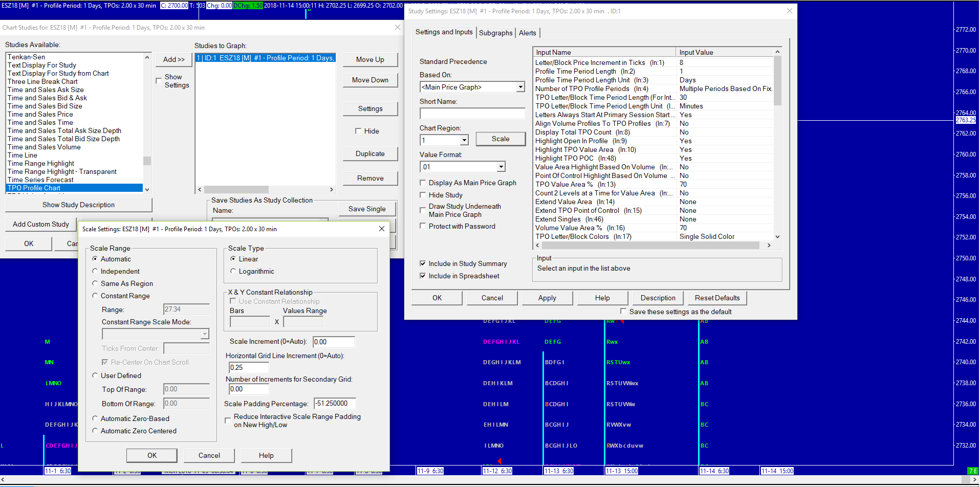Select the Logarithmic scale type
Screen dimensions: 980x487
click(233, 271)
